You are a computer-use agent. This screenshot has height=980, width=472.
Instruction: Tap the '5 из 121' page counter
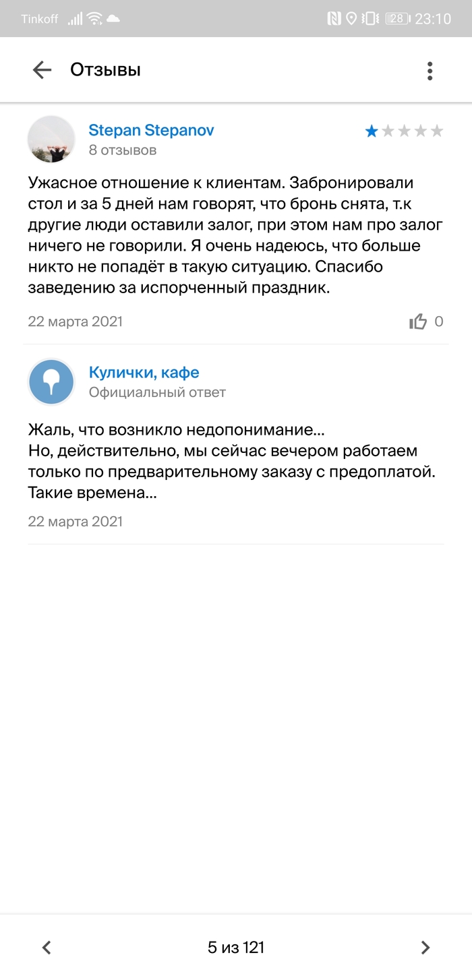click(236, 947)
